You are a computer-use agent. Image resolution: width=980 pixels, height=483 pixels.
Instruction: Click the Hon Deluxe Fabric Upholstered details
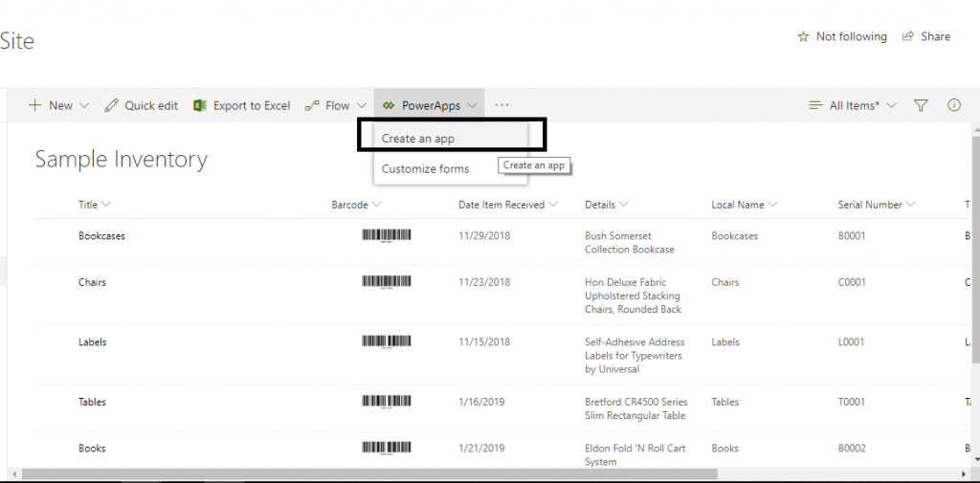(x=634, y=296)
